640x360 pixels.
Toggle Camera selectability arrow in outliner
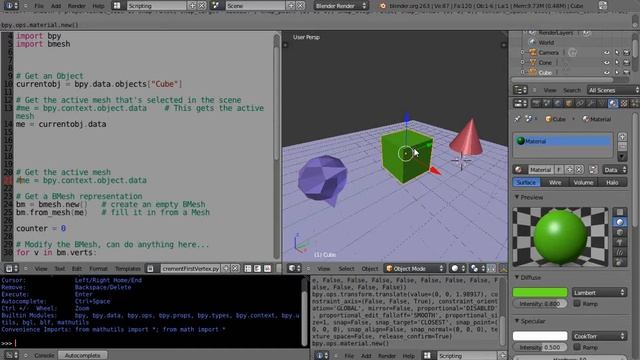pyautogui.click(x=617, y=53)
